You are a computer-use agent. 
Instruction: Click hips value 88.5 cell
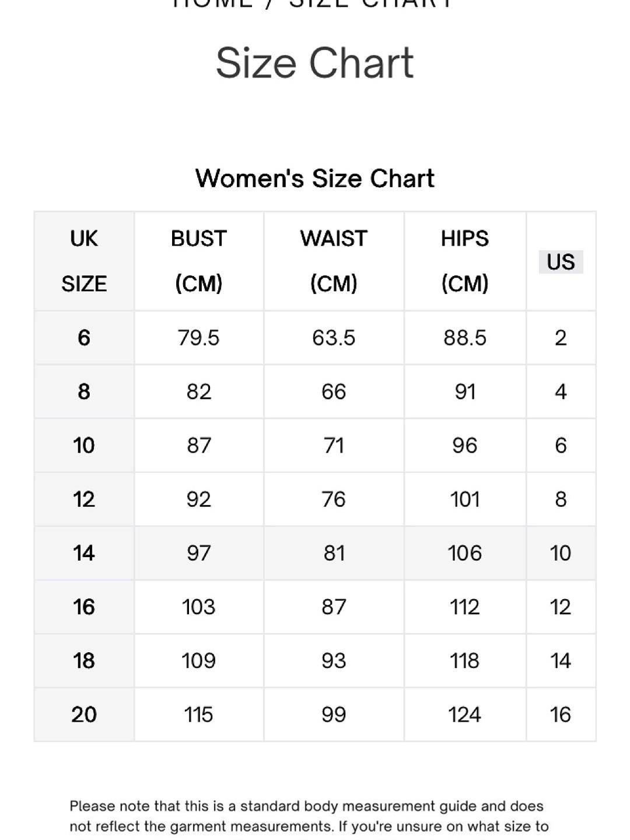click(x=465, y=338)
